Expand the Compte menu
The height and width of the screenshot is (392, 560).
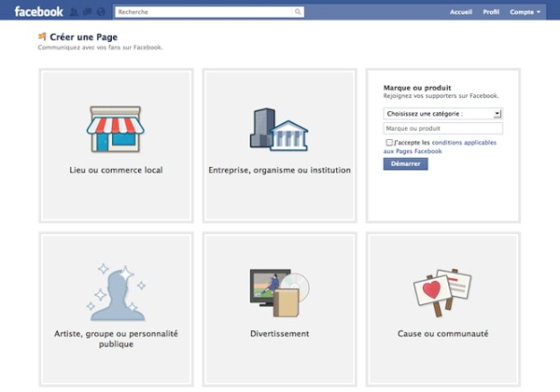(x=525, y=12)
